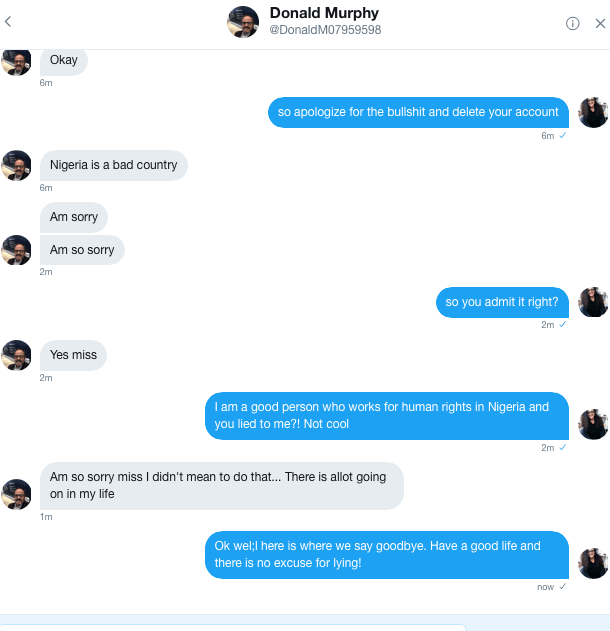The width and height of the screenshot is (610, 631).
Task: Close the conversation with the X icon
Action: [x=598, y=23]
